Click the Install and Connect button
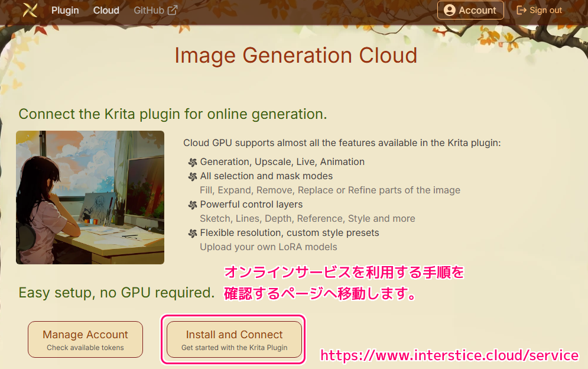588x369 pixels. pos(234,339)
